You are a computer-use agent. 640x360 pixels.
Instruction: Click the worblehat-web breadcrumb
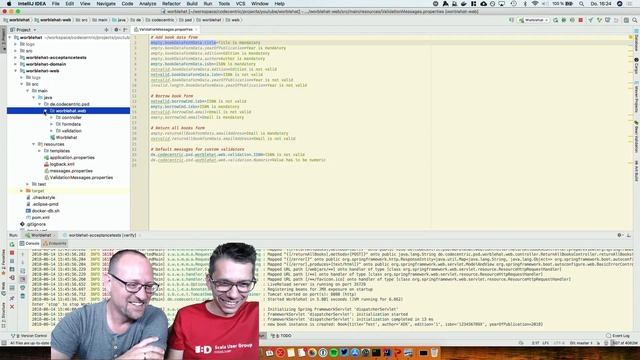coord(52,20)
